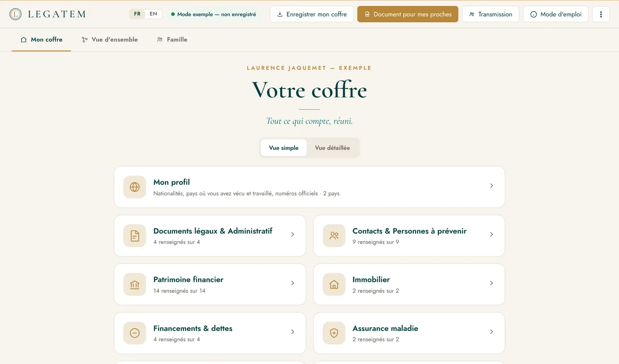The height and width of the screenshot is (364, 619).
Task: Click the bank icon of Patrimoine financier
Action: point(135,284)
